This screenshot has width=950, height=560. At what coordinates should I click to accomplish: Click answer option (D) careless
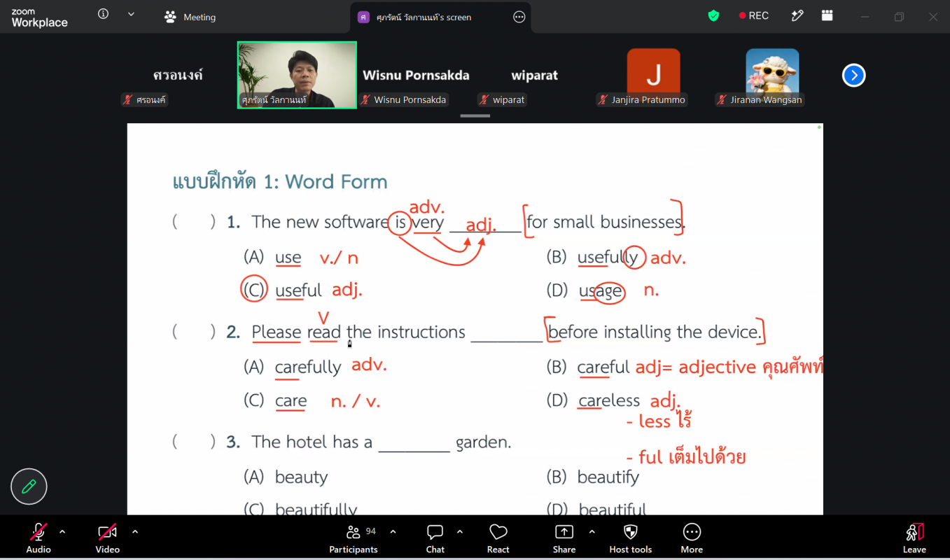(593, 401)
